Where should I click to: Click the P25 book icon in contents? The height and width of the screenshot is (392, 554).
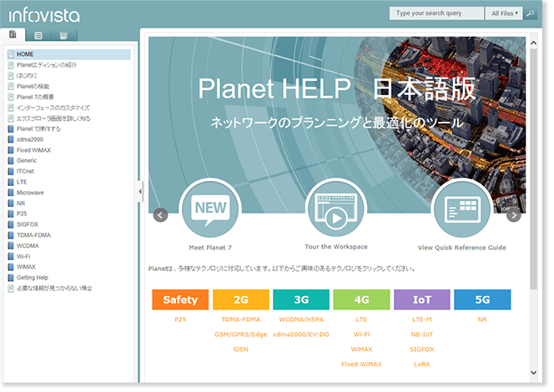click(x=11, y=214)
